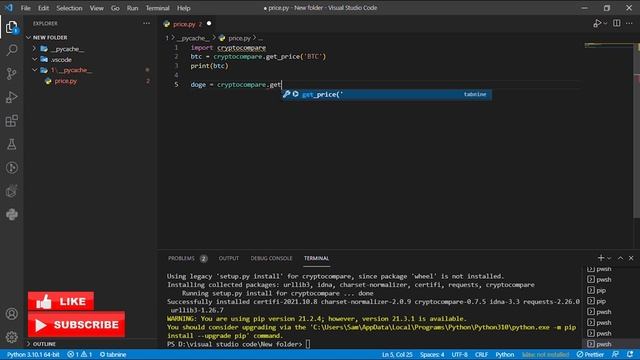Image resolution: width=640 pixels, height=360 pixels.
Task: Open Ln 5, Col 25 go-to-line
Action: [x=397, y=354]
